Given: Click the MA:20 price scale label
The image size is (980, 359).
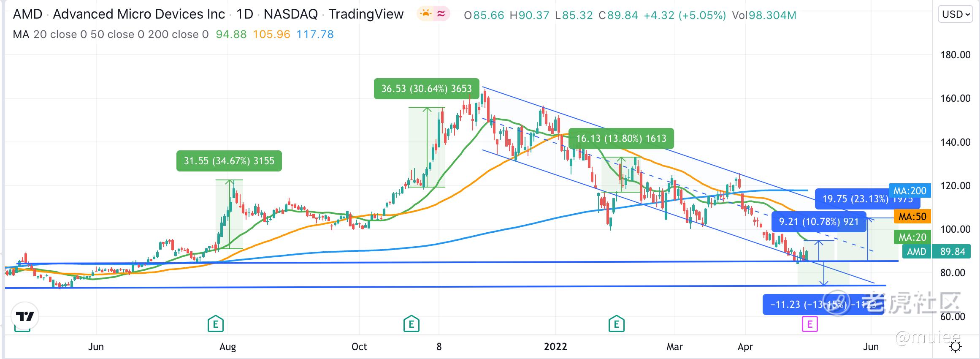Looking at the screenshot, I should click(912, 237).
